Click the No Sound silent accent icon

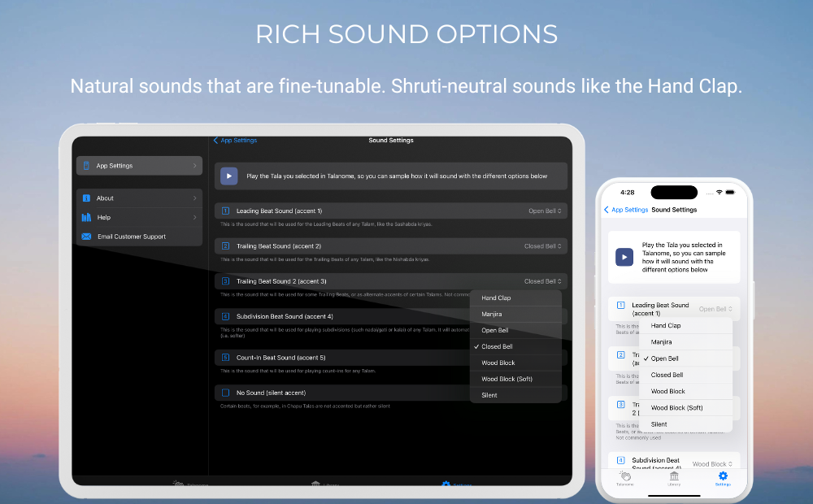pos(225,393)
